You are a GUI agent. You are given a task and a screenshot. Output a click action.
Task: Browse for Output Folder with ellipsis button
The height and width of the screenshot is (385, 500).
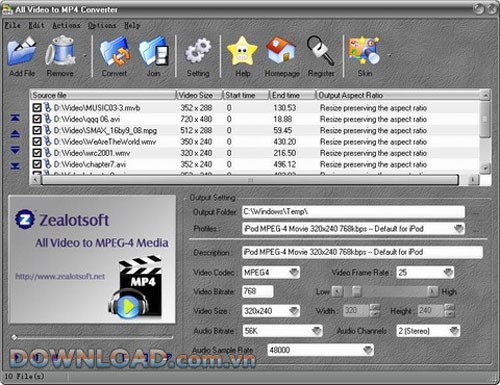click(476, 213)
